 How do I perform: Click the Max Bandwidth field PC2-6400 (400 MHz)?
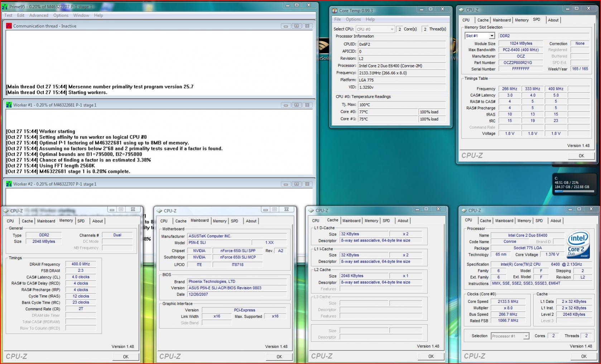[x=521, y=50]
